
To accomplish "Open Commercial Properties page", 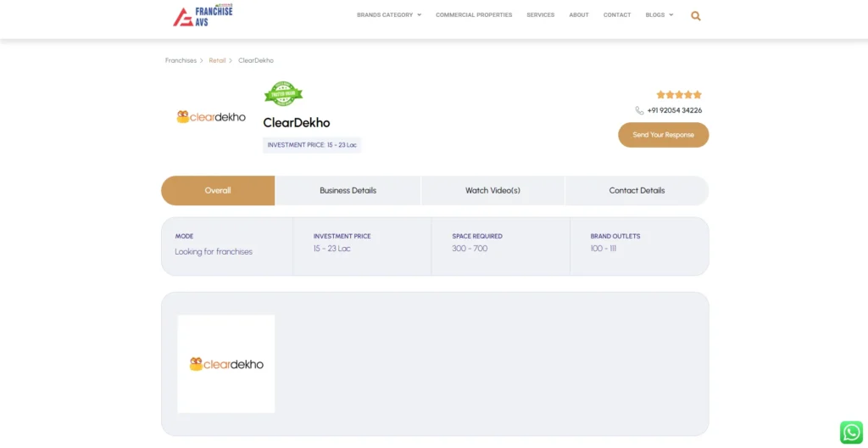I will tap(474, 15).
